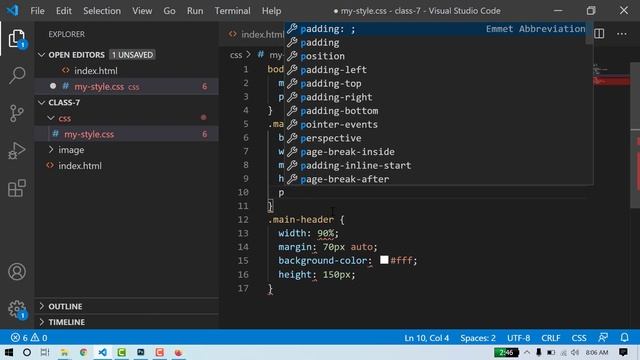
Task: Open the File menu
Action: [37, 11]
